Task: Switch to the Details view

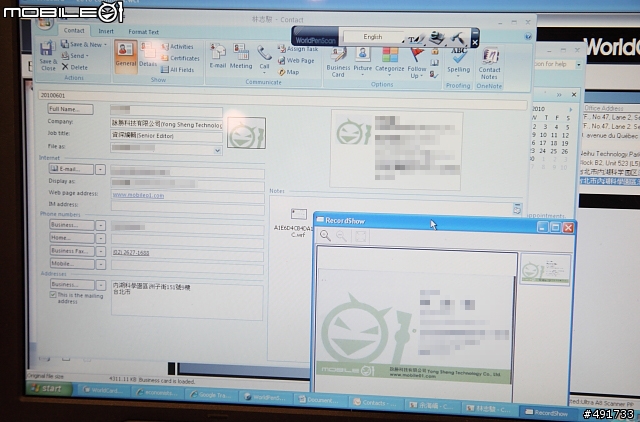Action: click(x=148, y=56)
